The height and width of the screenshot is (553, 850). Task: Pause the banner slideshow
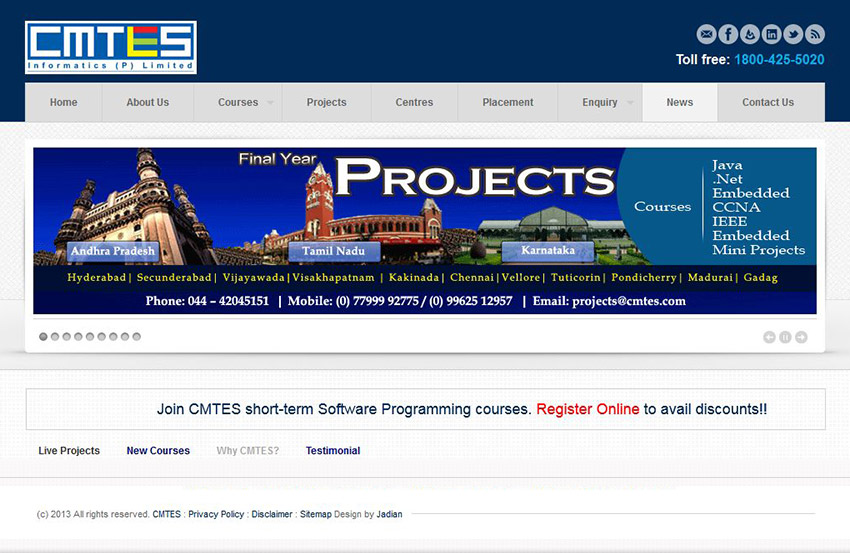[785, 337]
